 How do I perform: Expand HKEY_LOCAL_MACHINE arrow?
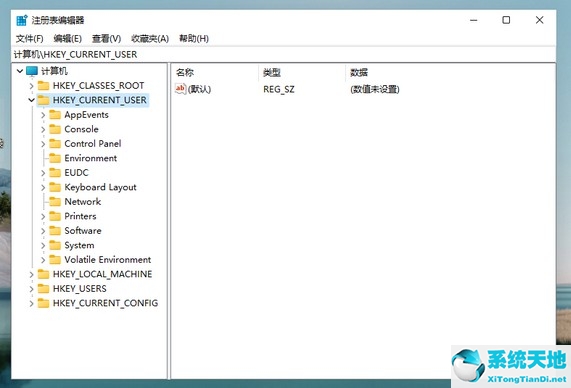click(x=31, y=274)
